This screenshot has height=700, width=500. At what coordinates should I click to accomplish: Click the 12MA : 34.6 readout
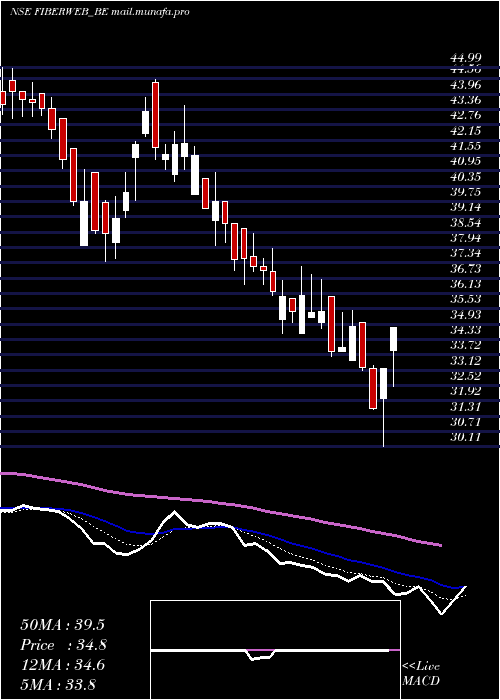(62, 665)
